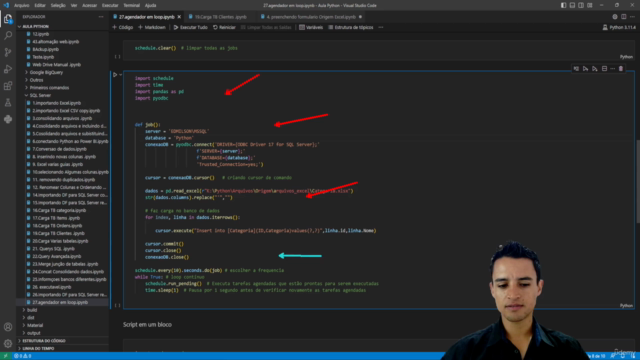Open Estrutura de tópicos

point(351,27)
